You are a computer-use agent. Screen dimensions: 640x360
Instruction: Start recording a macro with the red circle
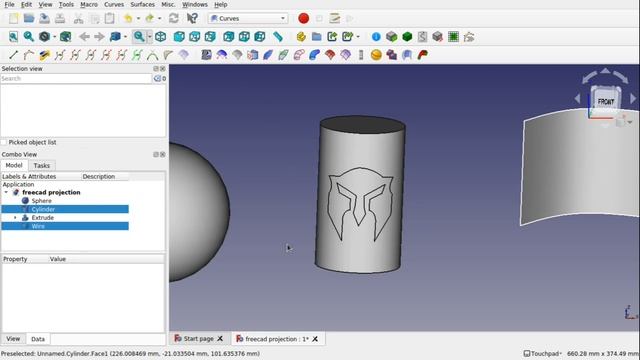pyautogui.click(x=303, y=18)
